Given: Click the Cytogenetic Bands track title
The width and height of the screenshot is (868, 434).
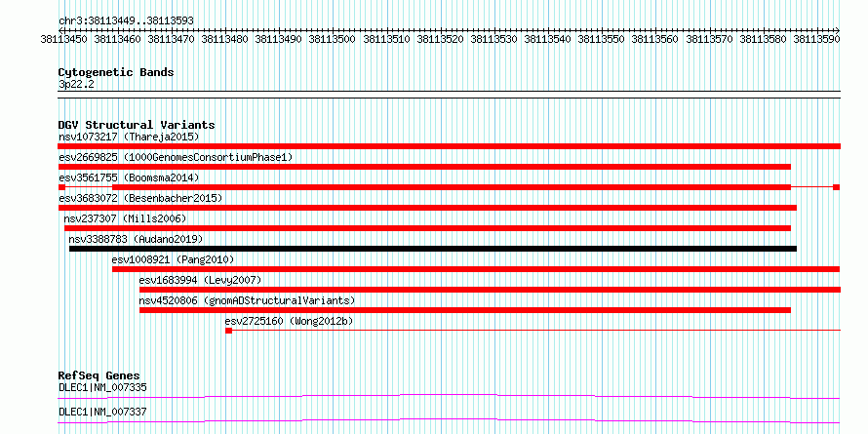Looking at the screenshot, I should click(116, 72).
